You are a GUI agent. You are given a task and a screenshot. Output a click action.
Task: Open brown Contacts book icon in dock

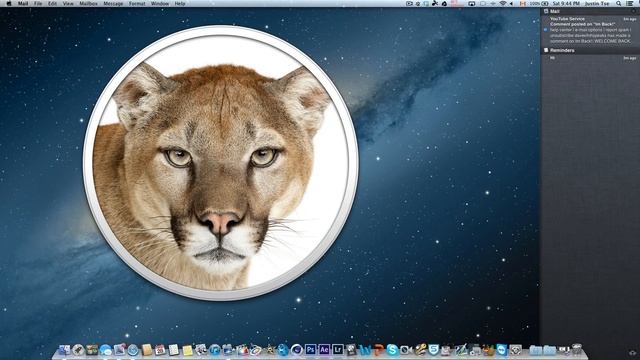[x=147, y=350]
